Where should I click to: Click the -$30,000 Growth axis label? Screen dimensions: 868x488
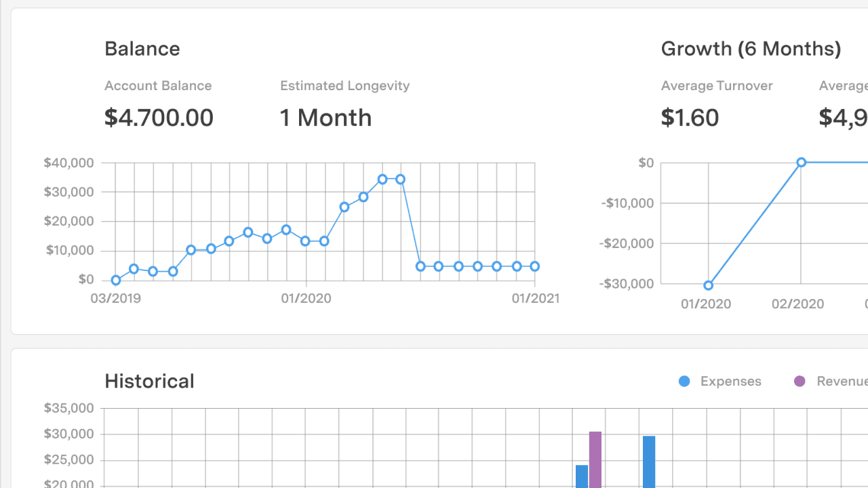[627, 284]
